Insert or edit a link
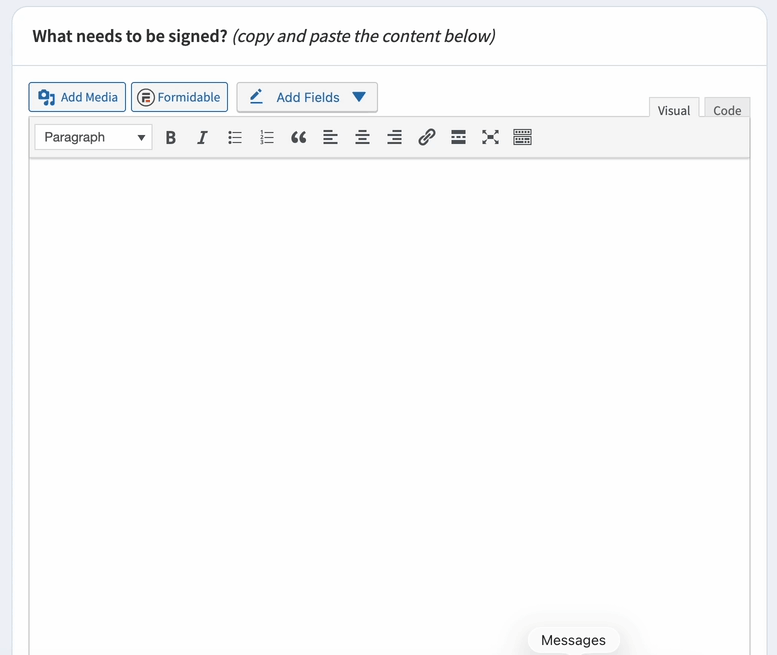 [x=426, y=137]
